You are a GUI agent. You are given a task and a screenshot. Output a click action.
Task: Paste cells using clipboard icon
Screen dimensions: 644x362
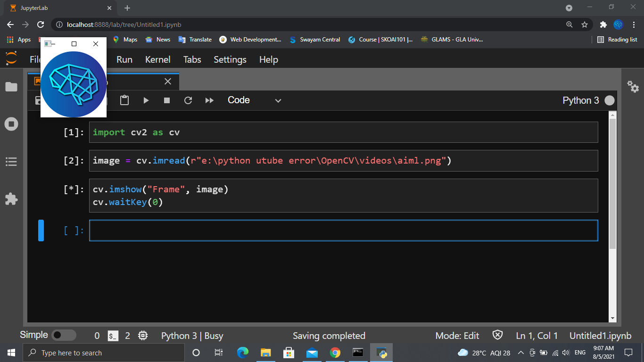tap(124, 100)
